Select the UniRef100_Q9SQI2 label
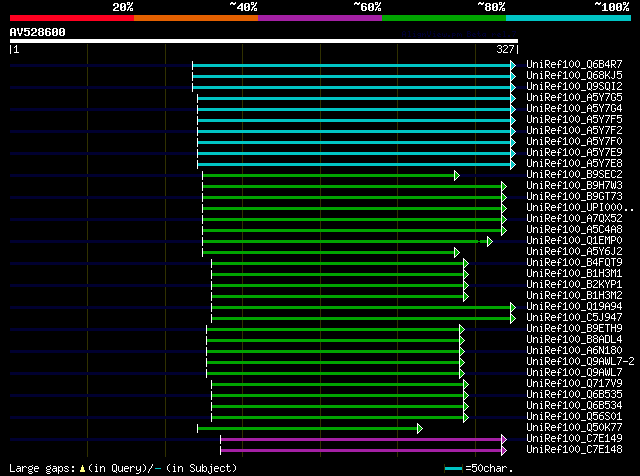Screen dimensions: 640x476 click(x=574, y=87)
